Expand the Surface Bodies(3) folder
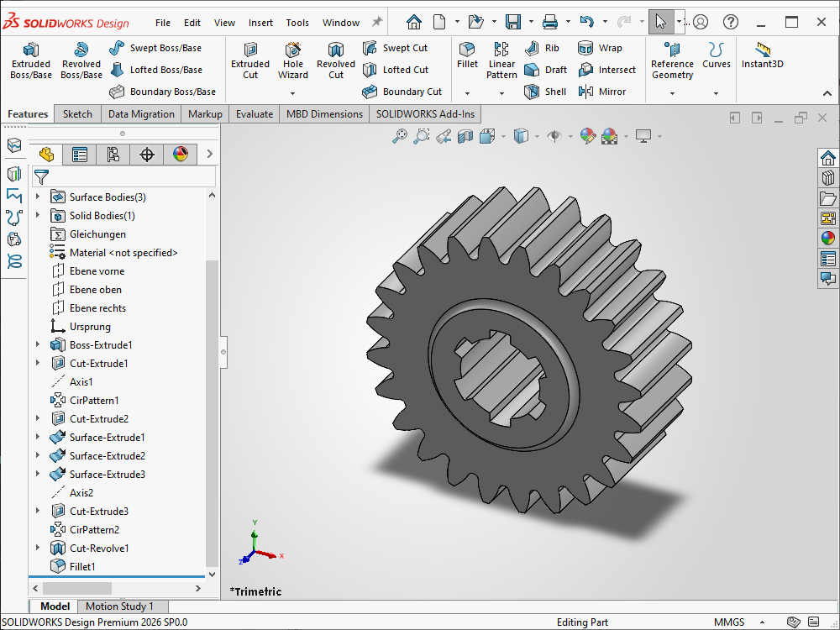 pos(37,197)
